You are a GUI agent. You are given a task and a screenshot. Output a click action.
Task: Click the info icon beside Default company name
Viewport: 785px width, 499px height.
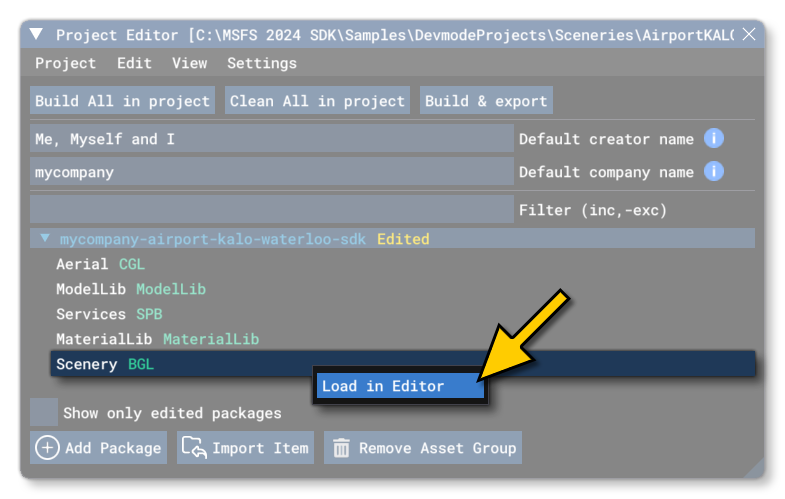pyautogui.click(x=713, y=172)
